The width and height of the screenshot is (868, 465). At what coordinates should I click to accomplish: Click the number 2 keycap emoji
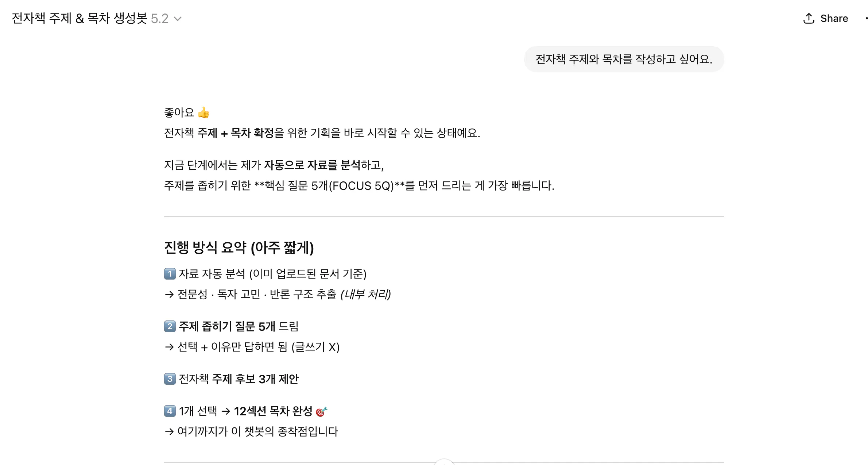[170, 326]
